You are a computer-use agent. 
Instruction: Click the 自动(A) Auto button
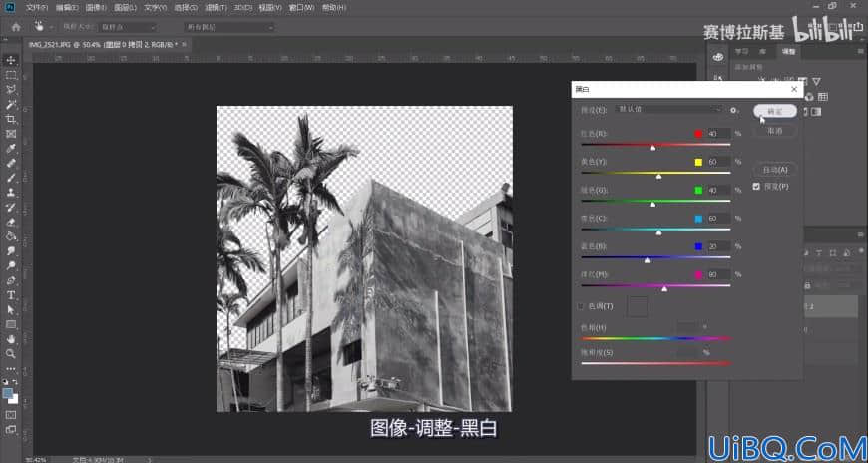click(x=775, y=170)
